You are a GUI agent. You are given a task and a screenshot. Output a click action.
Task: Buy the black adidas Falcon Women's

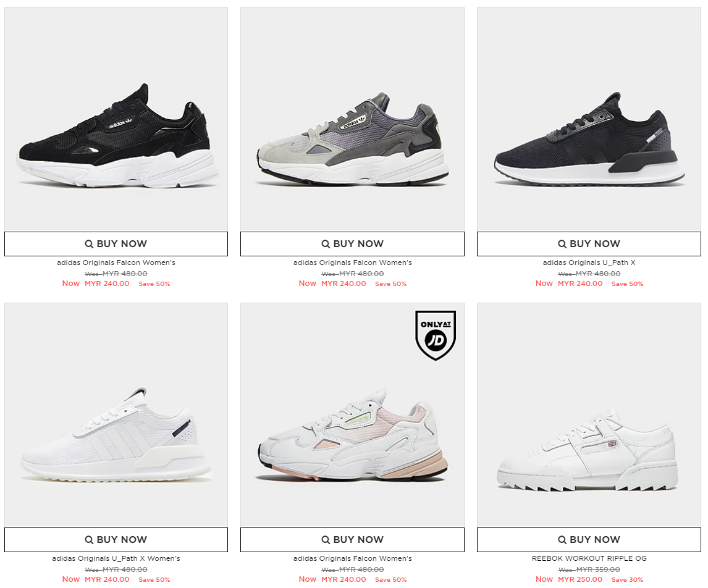(116, 244)
